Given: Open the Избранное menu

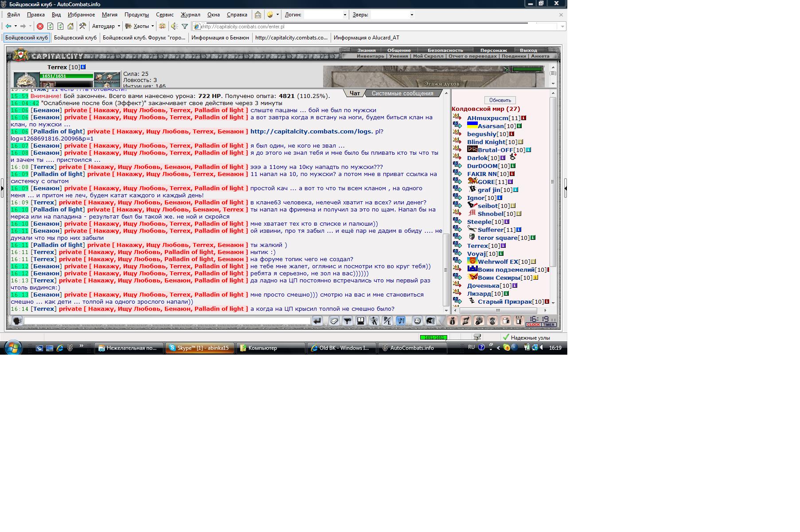Looking at the screenshot, I should point(82,15).
